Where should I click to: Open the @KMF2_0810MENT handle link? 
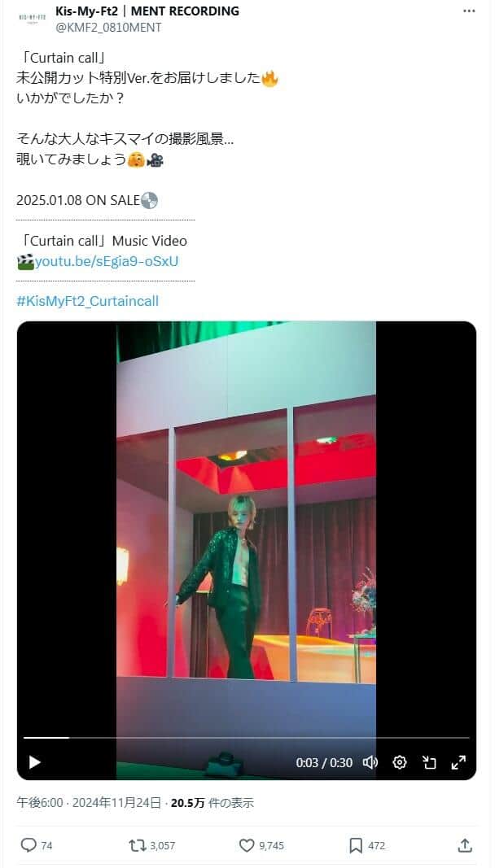(108, 28)
